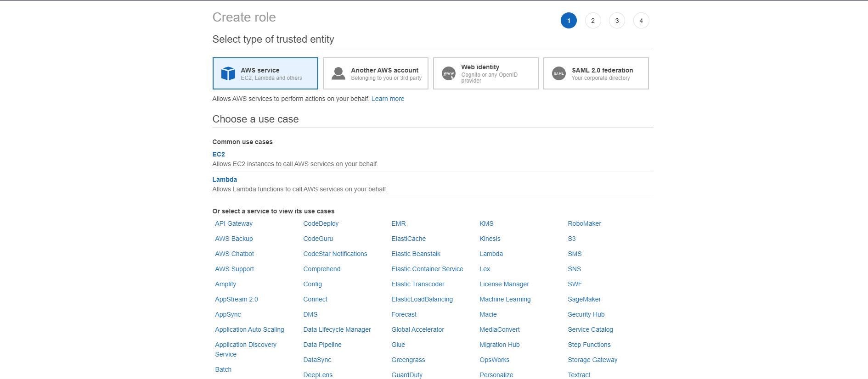Select AppStream 2.0 service
The height and width of the screenshot is (379, 868).
237,299
